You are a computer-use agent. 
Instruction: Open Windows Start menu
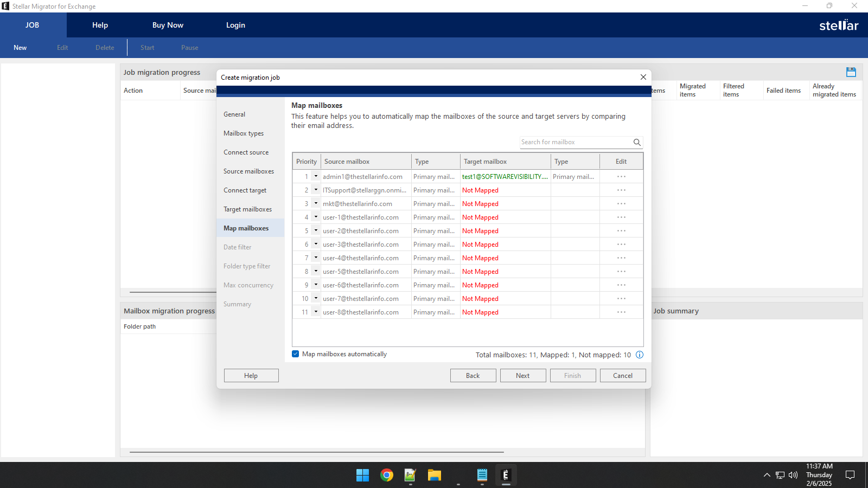(x=362, y=476)
